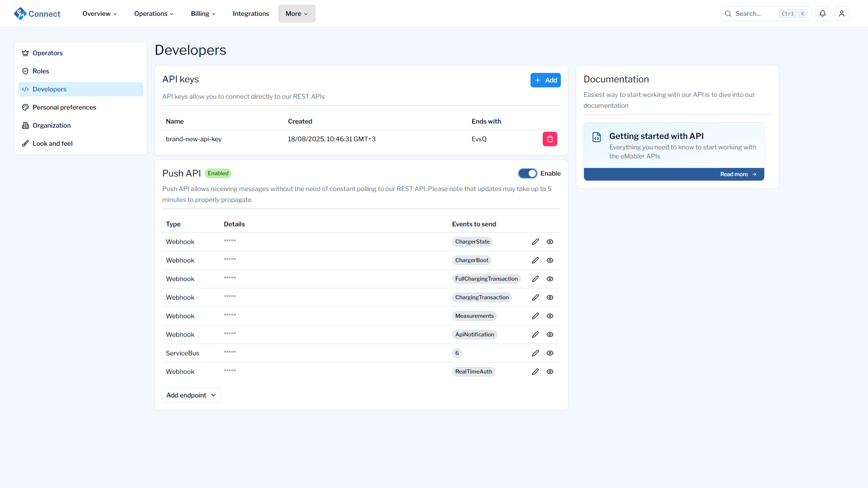Screen dimensions: 868x488
Task: Go to the Integrations page
Action: 251,14
